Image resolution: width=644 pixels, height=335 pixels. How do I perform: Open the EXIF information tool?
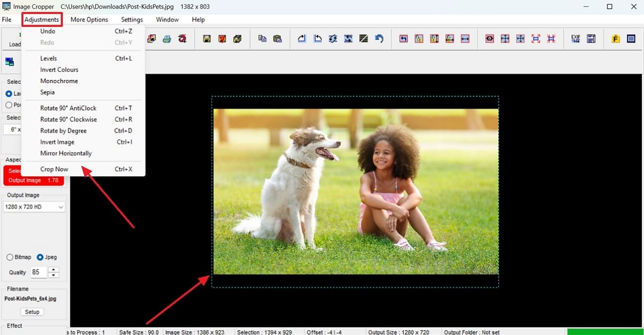coord(576,39)
